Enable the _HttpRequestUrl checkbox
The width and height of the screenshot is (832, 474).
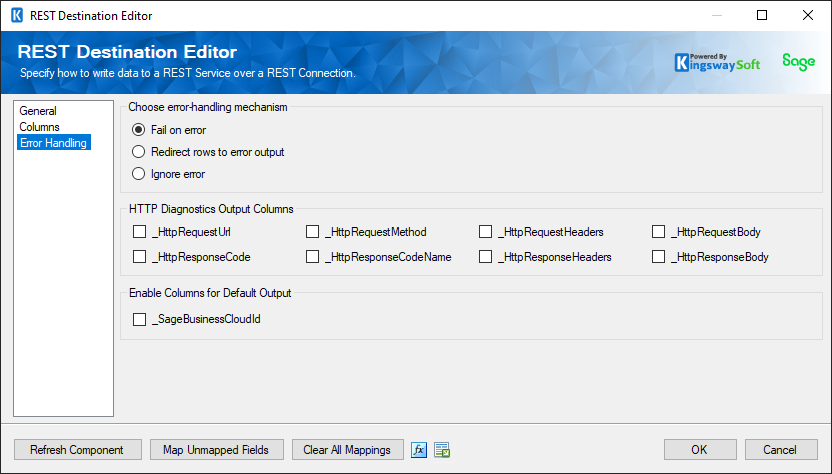click(x=140, y=232)
